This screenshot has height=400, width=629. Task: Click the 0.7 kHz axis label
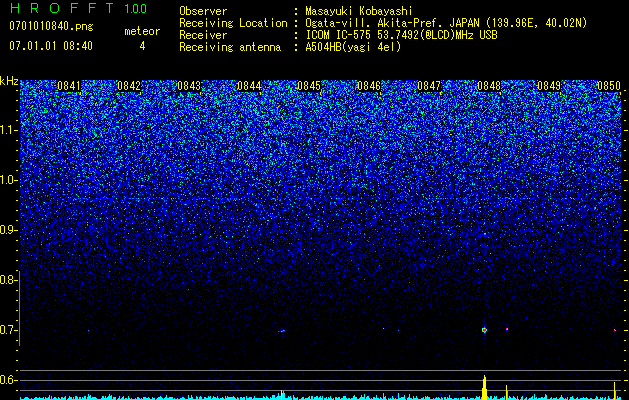coord(7,330)
